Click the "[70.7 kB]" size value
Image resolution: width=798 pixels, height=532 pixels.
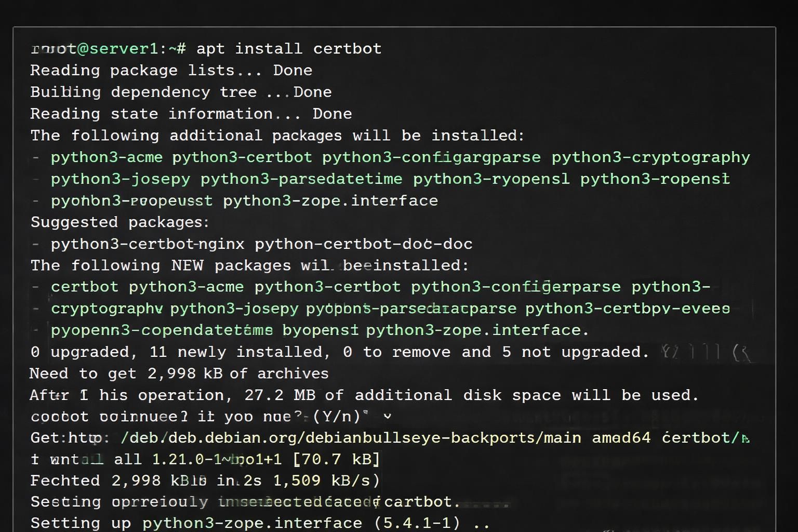pyautogui.click(x=337, y=460)
